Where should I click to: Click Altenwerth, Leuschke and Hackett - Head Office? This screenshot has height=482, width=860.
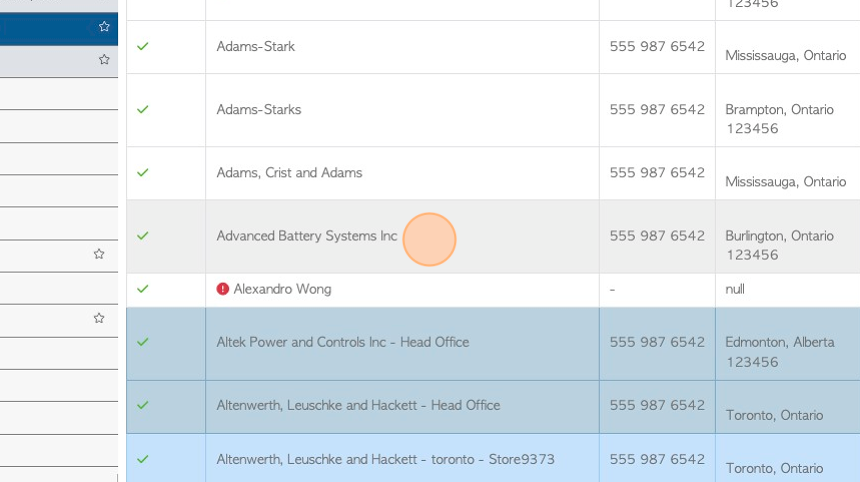(358, 405)
